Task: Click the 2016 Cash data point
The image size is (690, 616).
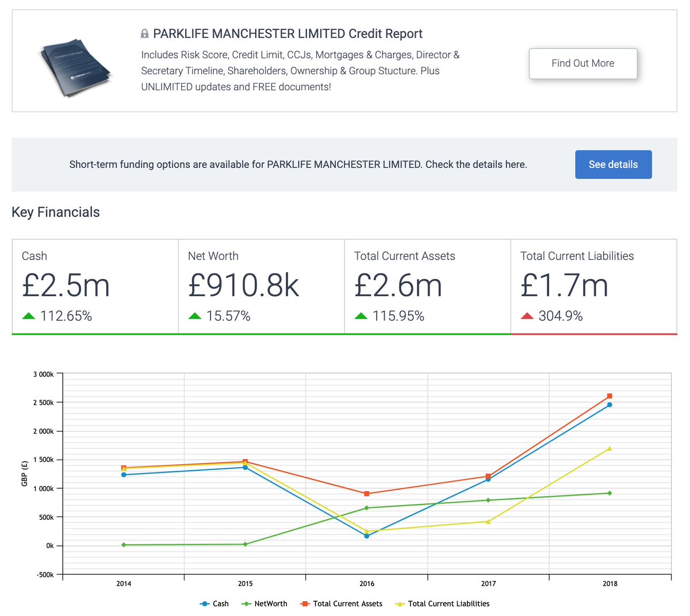Action: tap(367, 536)
